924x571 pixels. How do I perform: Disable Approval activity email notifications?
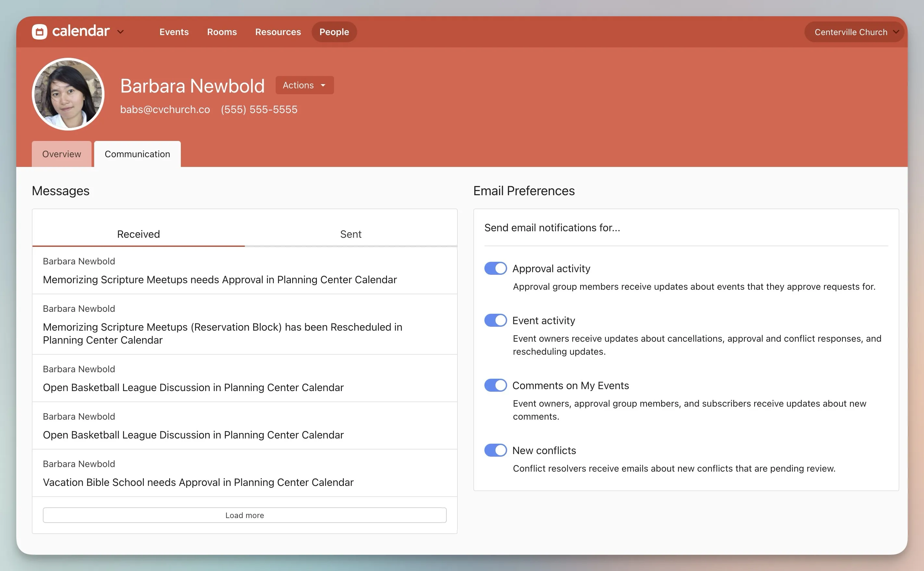495,269
